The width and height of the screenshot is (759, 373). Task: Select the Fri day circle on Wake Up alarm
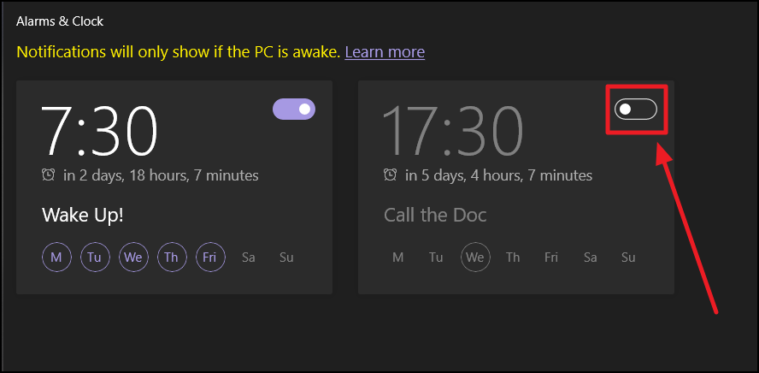[210, 257]
